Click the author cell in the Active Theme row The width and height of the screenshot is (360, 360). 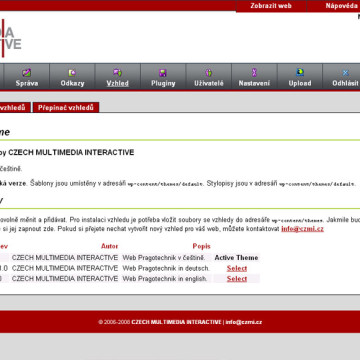tap(65, 258)
